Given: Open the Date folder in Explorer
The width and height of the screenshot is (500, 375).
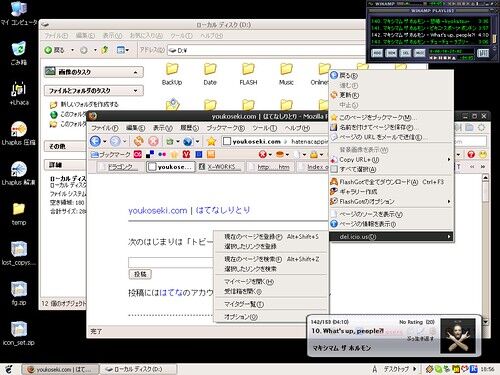Looking at the screenshot, I should [210, 74].
